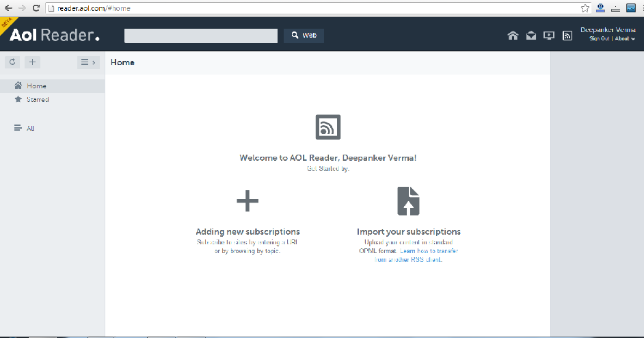Bookmark page with the star icon
The image size is (644, 338).
(585, 8)
